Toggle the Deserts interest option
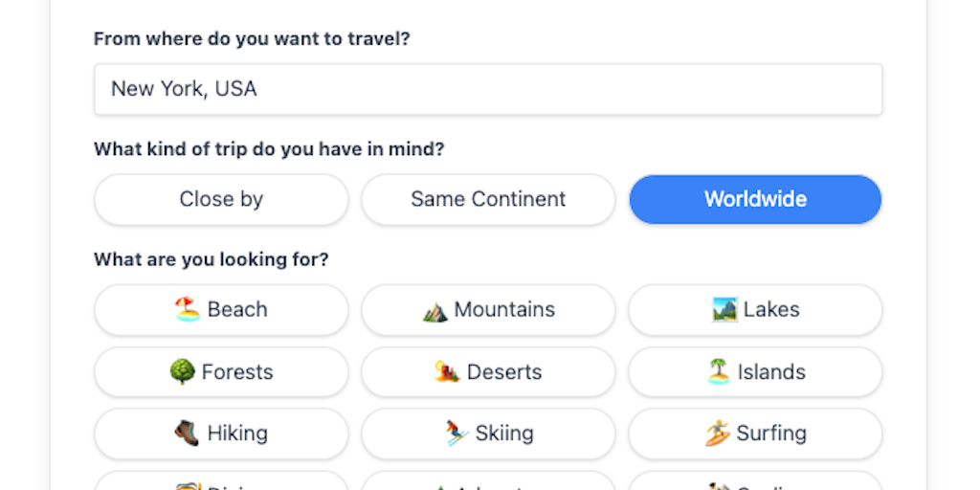This screenshot has height=490, width=980. click(488, 371)
